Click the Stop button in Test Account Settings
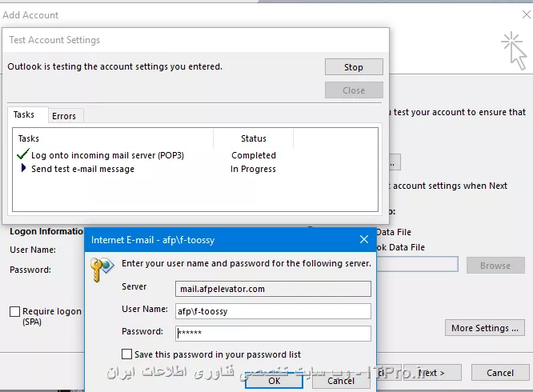 (354, 67)
